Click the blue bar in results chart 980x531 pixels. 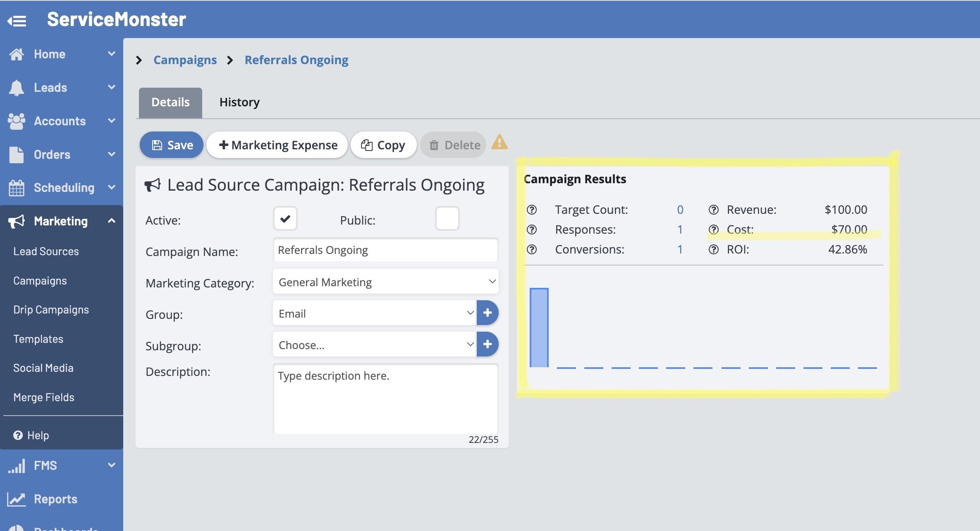pyautogui.click(x=539, y=328)
